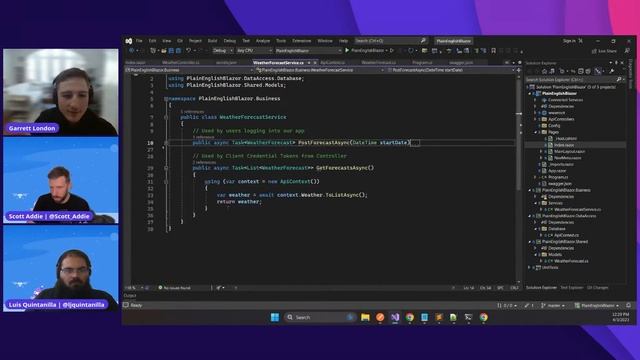Open the File menu
The height and width of the screenshot is (360, 640).
[x=139, y=41]
